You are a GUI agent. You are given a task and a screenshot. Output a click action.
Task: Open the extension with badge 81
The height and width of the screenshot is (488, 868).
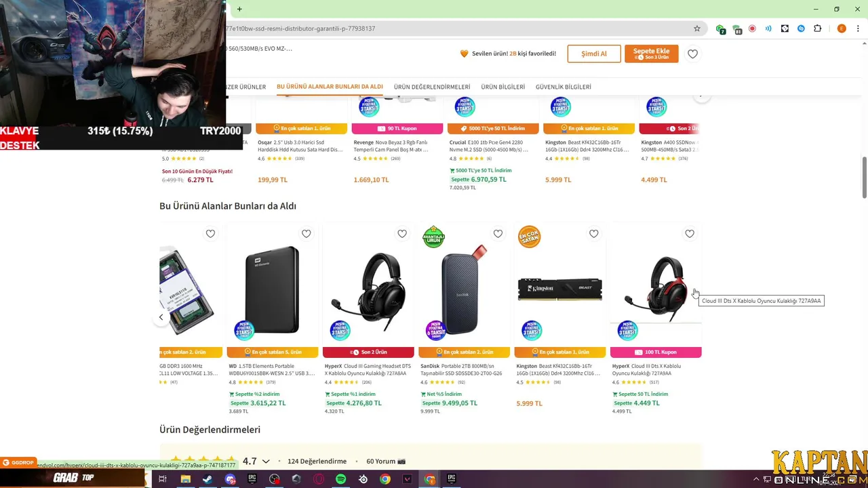[736, 28]
